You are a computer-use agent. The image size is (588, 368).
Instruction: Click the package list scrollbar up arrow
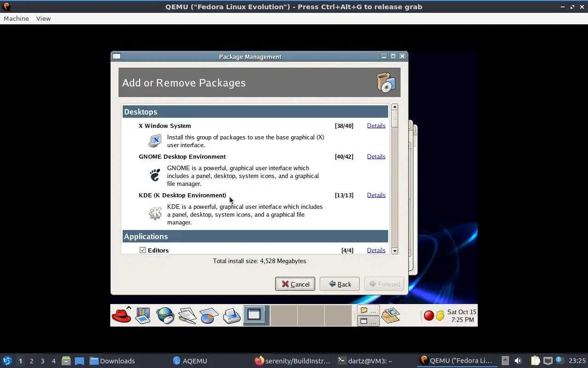point(395,107)
